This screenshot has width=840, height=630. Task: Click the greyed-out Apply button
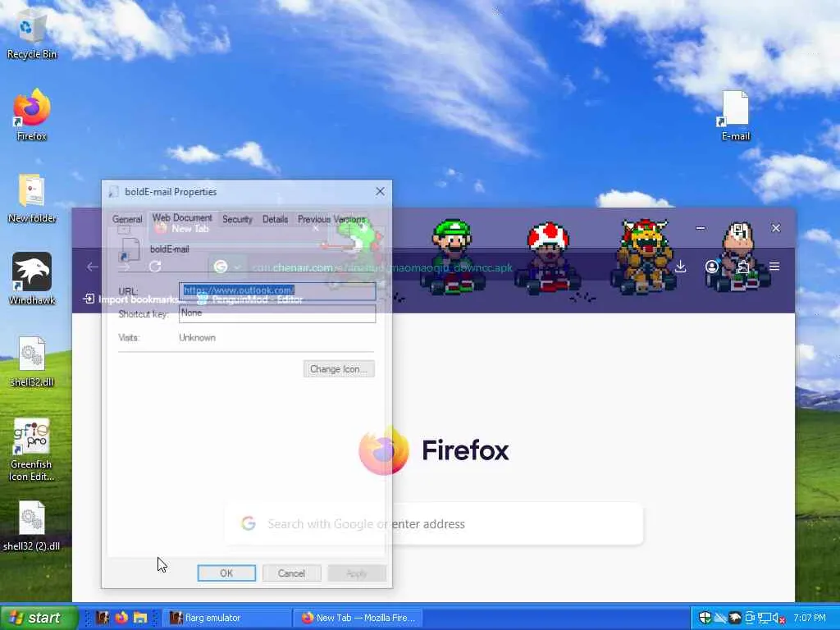tap(357, 573)
